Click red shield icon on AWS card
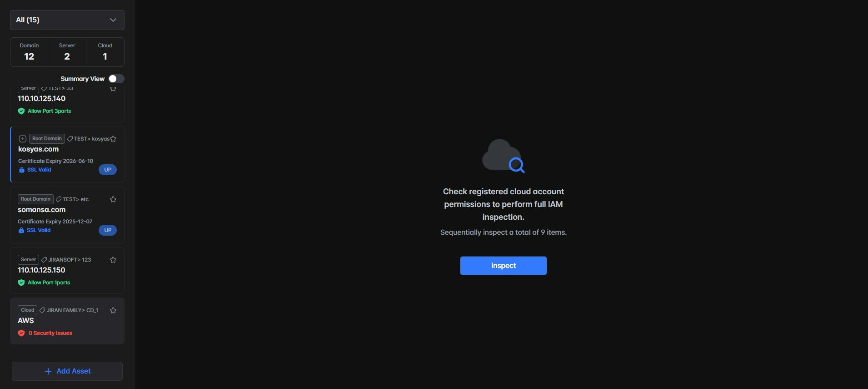This screenshot has height=389, width=868. 21,333
